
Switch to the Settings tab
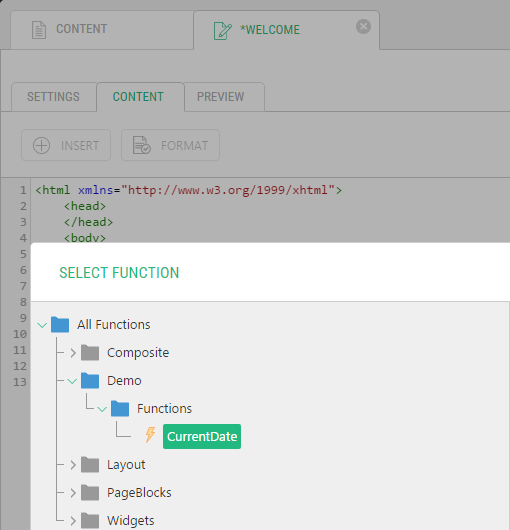pos(54,97)
